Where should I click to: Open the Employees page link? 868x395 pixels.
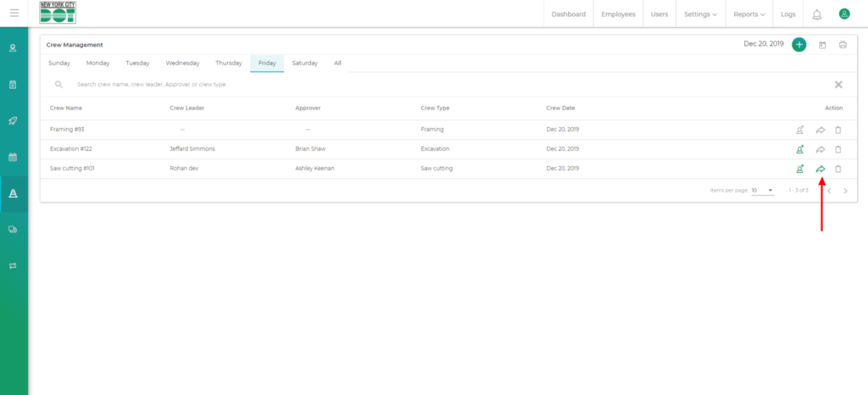click(x=619, y=14)
